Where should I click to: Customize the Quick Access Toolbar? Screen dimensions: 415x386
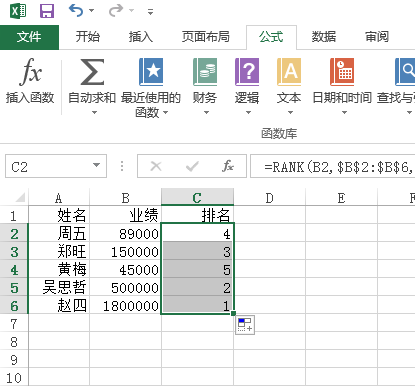pos(151,12)
